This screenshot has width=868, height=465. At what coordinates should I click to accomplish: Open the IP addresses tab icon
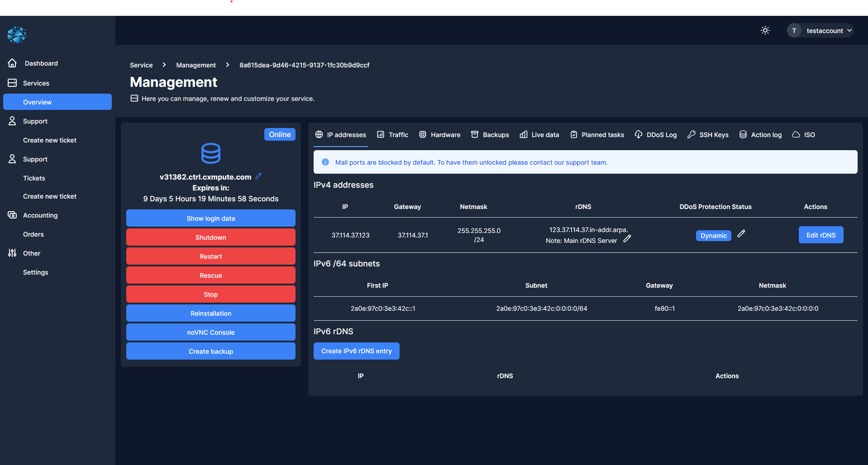pyautogui.click(x=320, y=134)
